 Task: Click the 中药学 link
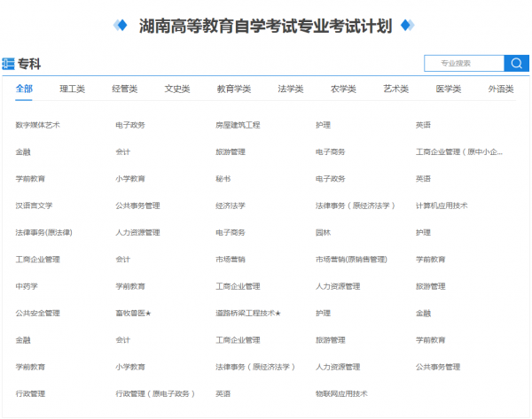27,286
